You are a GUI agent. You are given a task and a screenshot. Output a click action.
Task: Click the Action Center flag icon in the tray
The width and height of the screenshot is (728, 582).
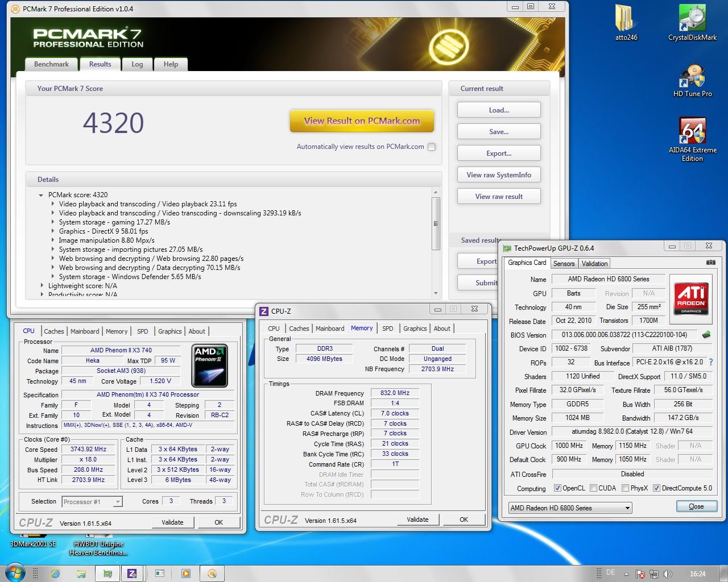point(640,574)
